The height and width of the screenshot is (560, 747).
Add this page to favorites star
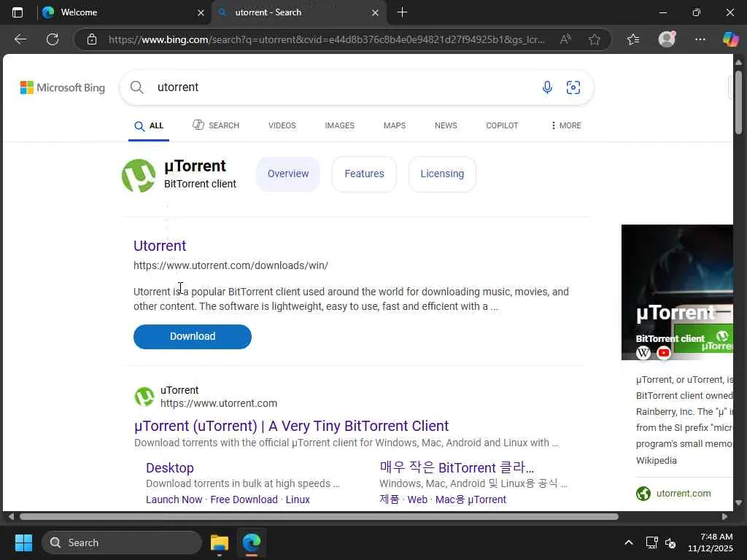594,39
